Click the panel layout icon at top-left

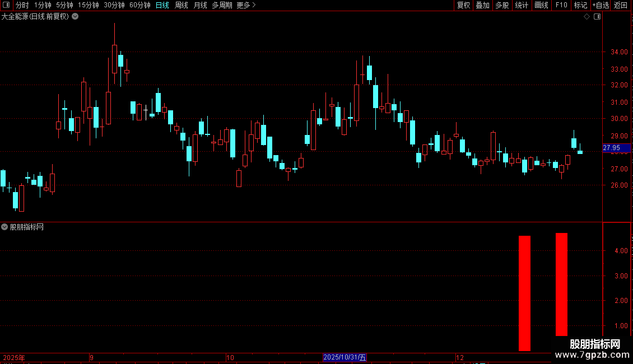(x=6, y=5)
